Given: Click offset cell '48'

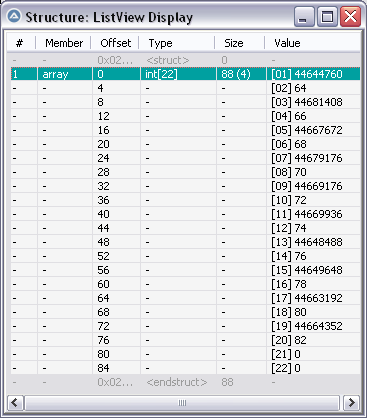Looking at the screenshot, I should pyautogui.click(x=103, y=242).
